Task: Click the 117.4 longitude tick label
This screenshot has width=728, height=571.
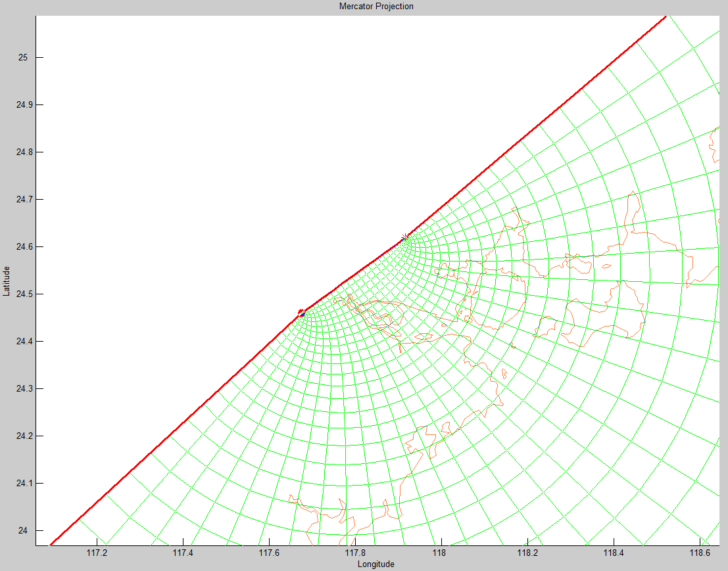Action: (183, 553)
